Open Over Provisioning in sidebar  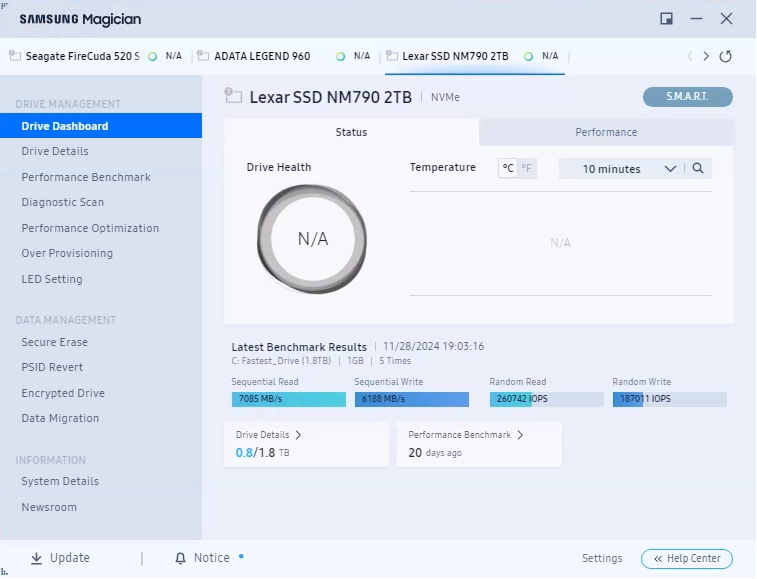coord(67,253)
